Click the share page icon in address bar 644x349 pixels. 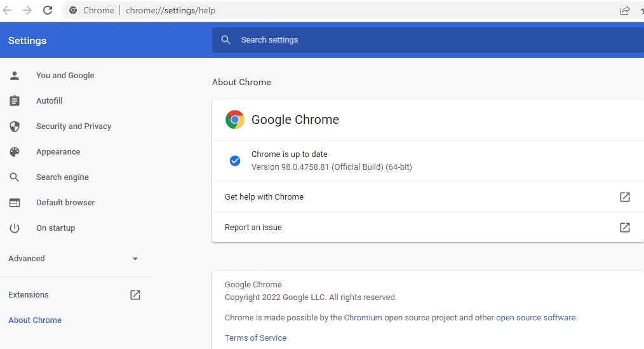click(x=625, y=11)
